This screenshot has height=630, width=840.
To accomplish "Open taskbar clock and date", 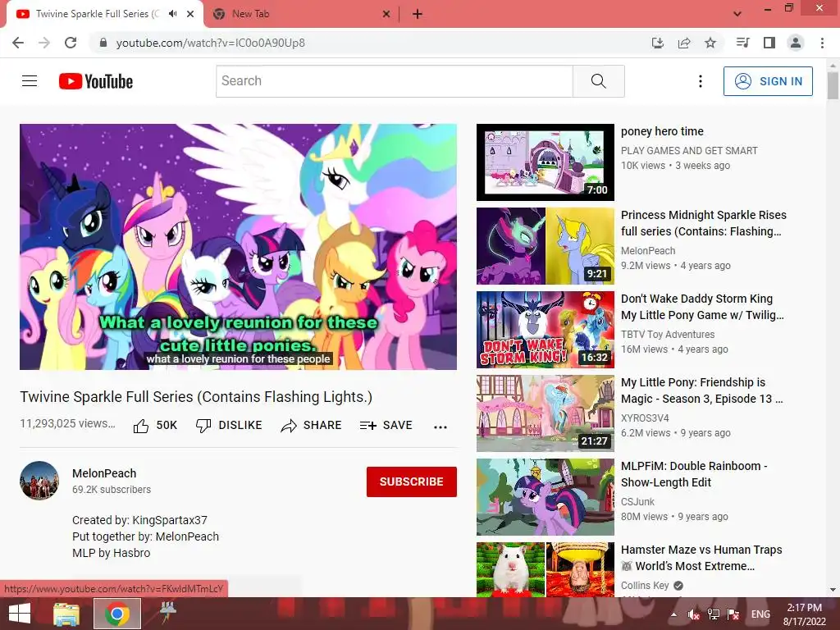I will coord(804,614).
